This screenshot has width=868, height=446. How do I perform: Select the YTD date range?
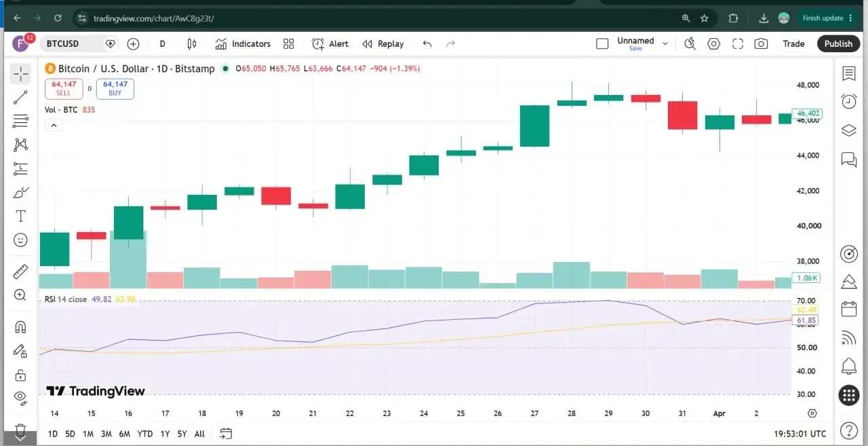click(x=144, y=434)
